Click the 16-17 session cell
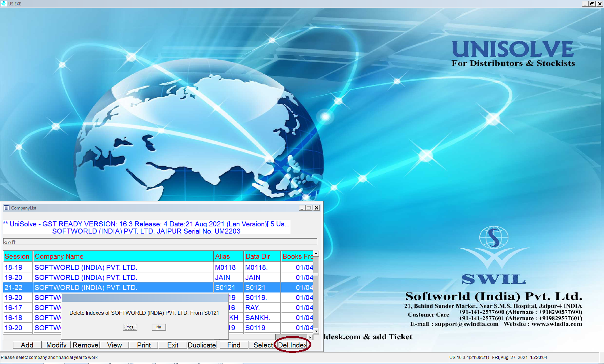Screen dimensions: 604x364 pos(18,308)
